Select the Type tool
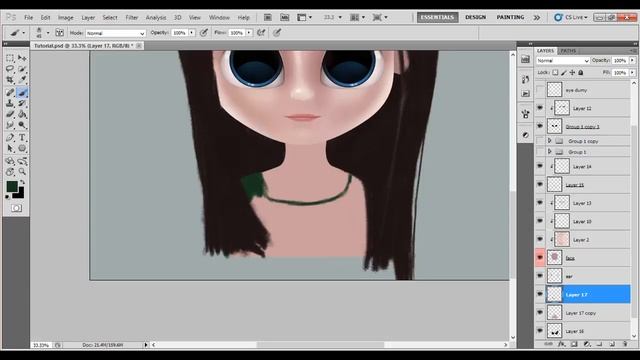This screenshot has width=640, height=360. coord(22,138)
